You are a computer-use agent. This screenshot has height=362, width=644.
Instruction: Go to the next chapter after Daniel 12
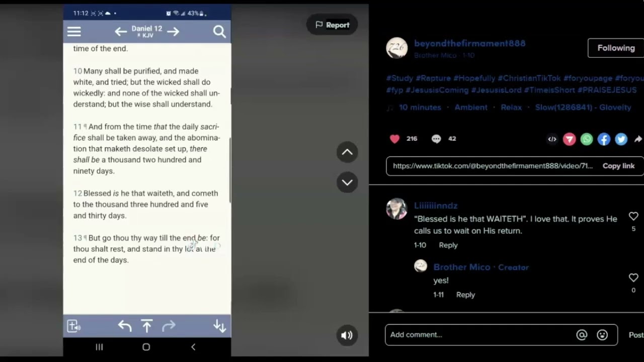pyautogui.click(x=173, y=32)
